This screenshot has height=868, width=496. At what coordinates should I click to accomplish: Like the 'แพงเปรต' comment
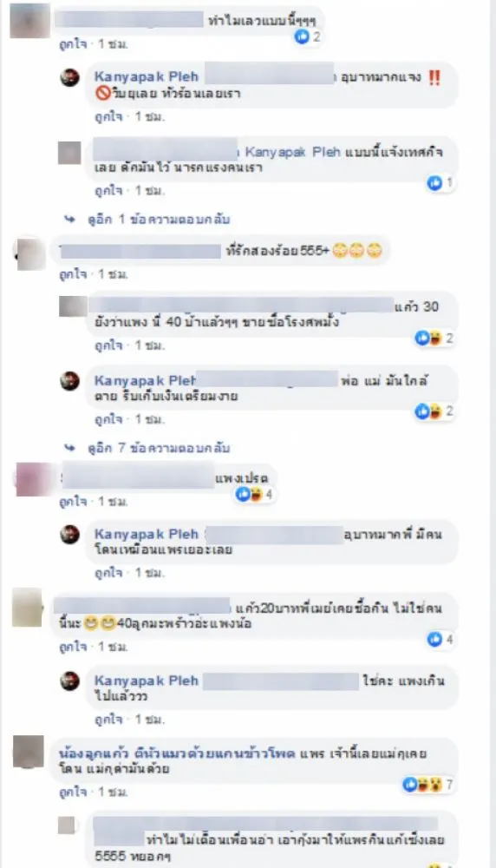[x=73, y=502]
